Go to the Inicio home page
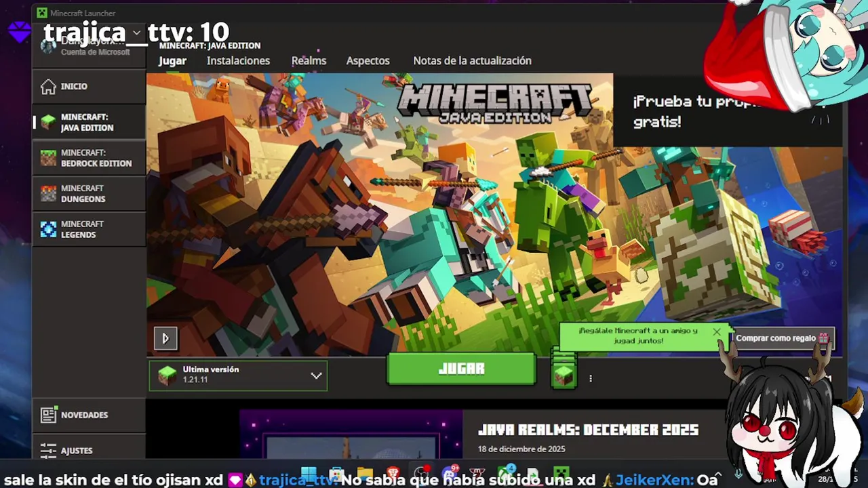Screen dimensions: 868x488 [89, 86]
